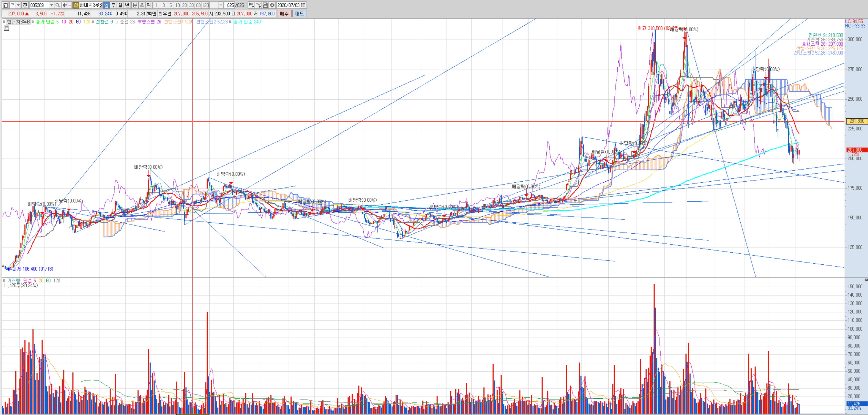Click the magenta 10 moving average label
868x415 pixels.
64,21
